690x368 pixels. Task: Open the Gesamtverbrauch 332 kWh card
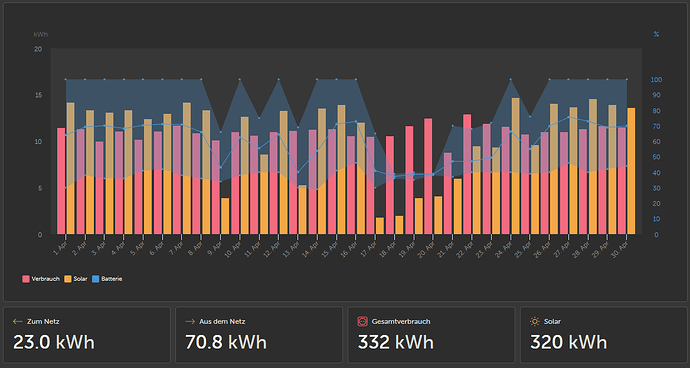[x=431, y=335]
